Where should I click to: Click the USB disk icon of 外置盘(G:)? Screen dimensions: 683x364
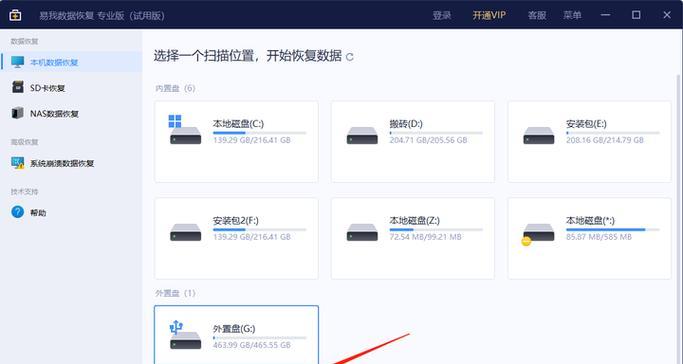pos(185,335)
